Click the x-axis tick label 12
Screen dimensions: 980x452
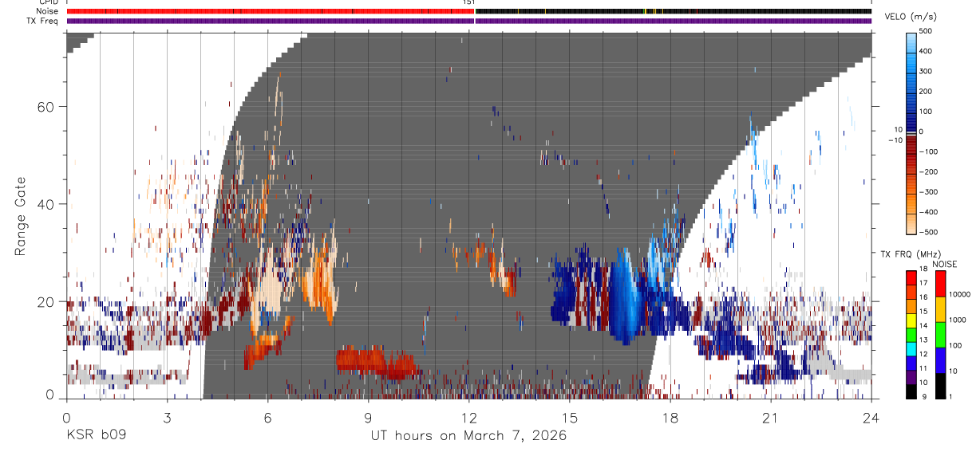(x=468, y=418)
